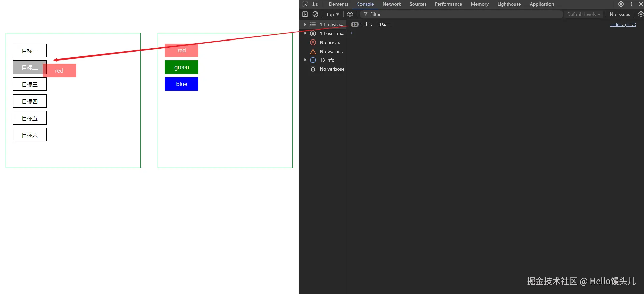The height and width of the screenshot is (294, 644).
Task: Open console settings gear beside No Issues
Action: click(641, 14)
